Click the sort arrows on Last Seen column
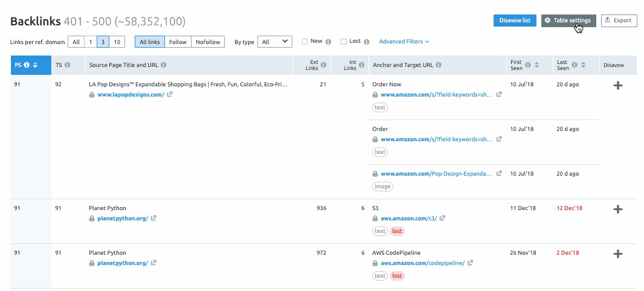 point(584,65)
